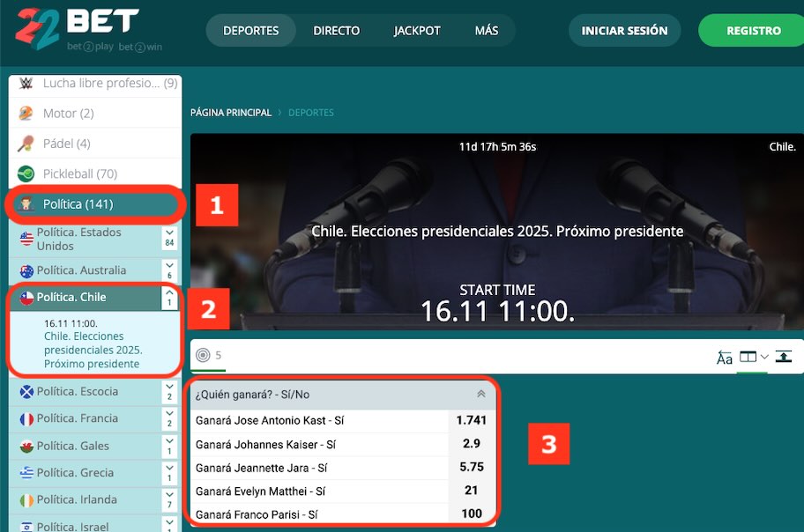
Task: Expand Política. Irlanda events
Action: [x=169, y=500]
